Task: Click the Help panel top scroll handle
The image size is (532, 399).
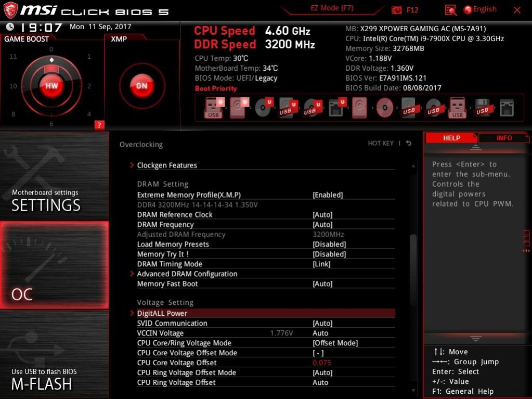Action: point(476,148)
